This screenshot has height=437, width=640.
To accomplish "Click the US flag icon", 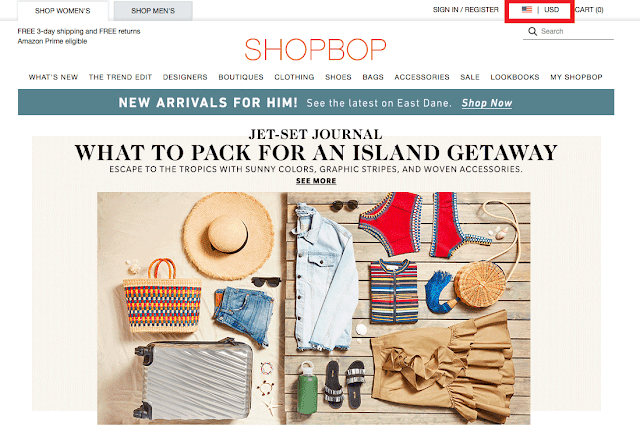I will tap(527, 9).
